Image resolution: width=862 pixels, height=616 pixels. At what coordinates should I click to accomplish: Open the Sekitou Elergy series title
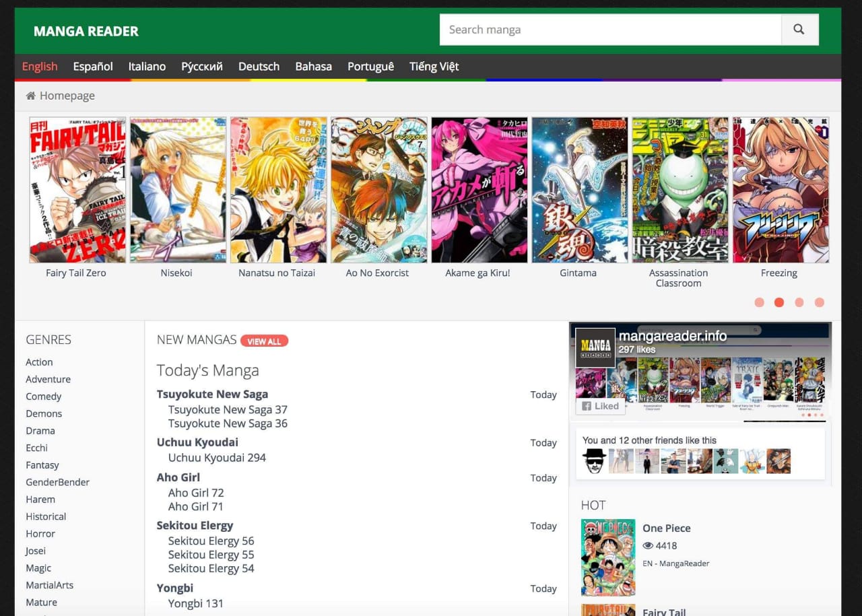coord(195,526)
